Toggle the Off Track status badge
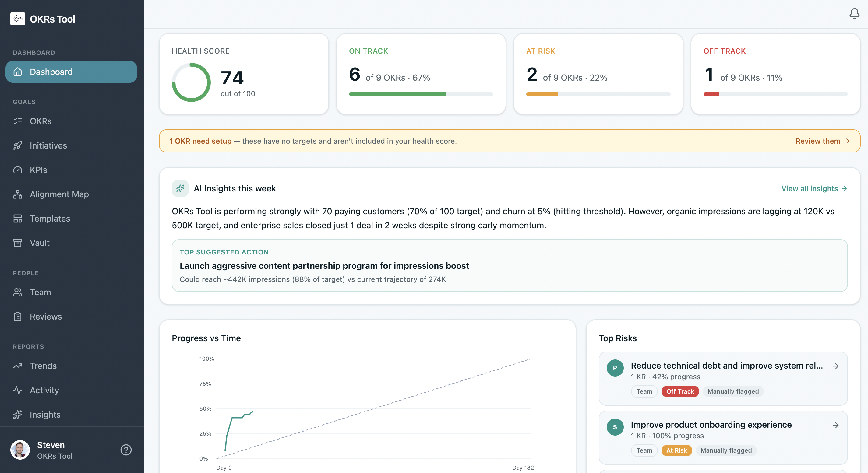This screenshot has height=473, width=868. tap(680, 391)
